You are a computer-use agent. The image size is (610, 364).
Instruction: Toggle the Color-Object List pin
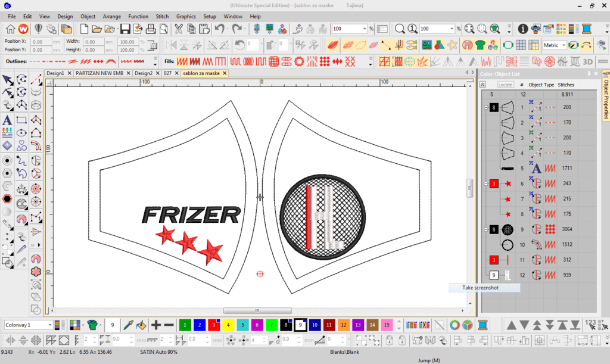589,73
